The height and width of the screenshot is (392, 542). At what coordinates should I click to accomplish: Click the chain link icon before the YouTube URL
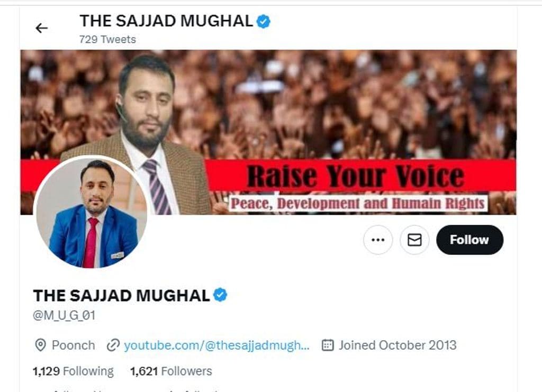click(x=113, y=345)
